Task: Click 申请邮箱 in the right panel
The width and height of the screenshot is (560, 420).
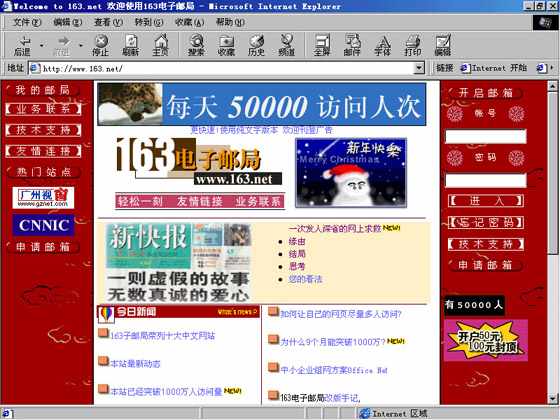Action: pyautogui.click(x=485, y=265)
